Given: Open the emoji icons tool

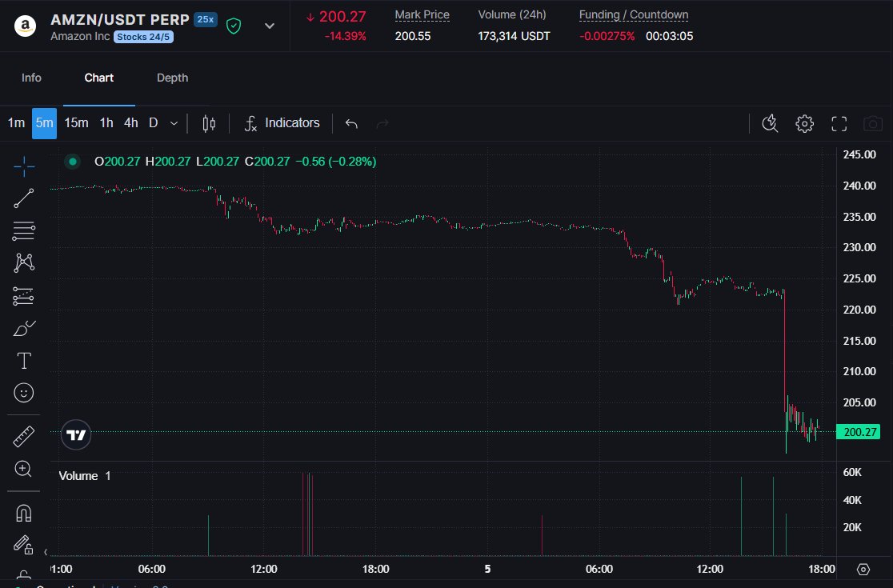Looking at the screenshot, I should (24, 393).
